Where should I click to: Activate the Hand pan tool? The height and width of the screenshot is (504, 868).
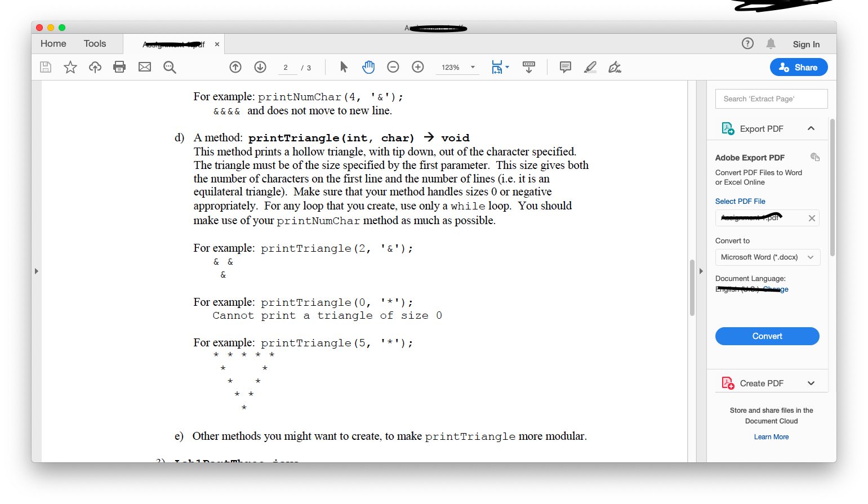click(368, 67)
